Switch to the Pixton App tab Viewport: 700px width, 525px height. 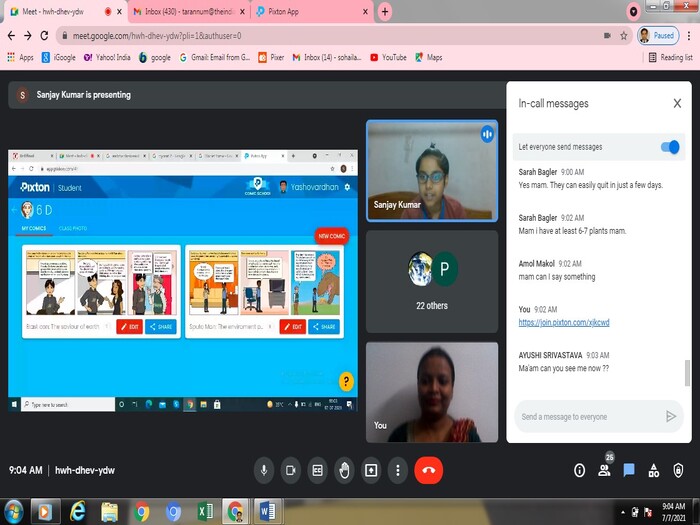[312, 12]
